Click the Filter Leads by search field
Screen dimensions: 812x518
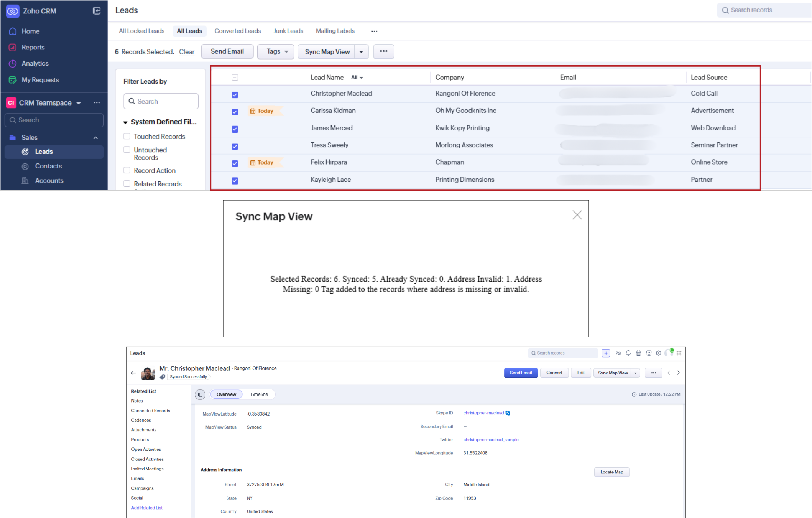[x=161, y=101]
